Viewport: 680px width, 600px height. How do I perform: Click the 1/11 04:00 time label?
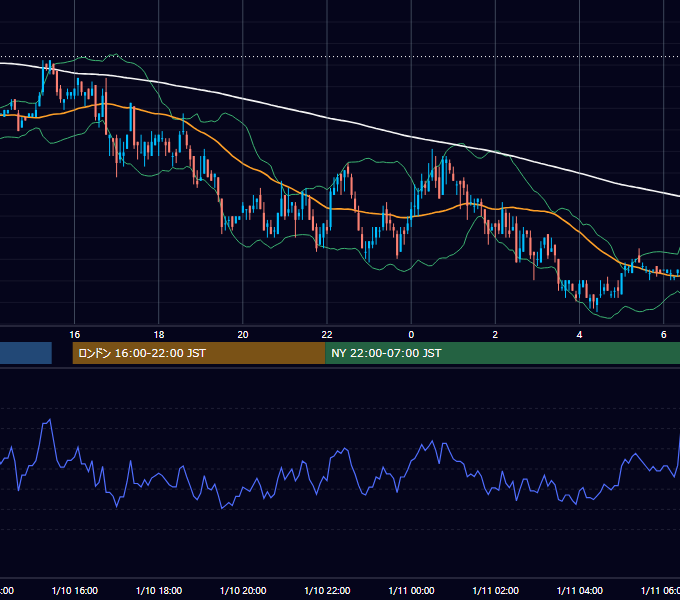[x=579, y=590]
